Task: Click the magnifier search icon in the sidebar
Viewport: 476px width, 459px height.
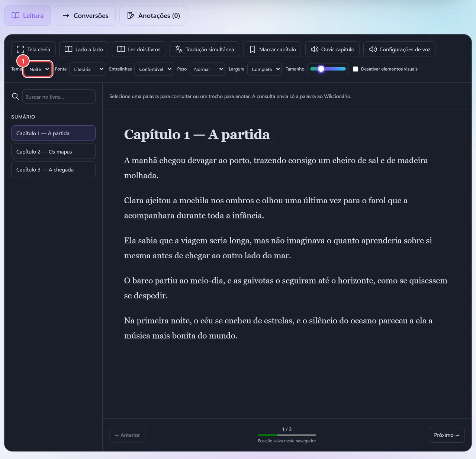Action: 15,96
